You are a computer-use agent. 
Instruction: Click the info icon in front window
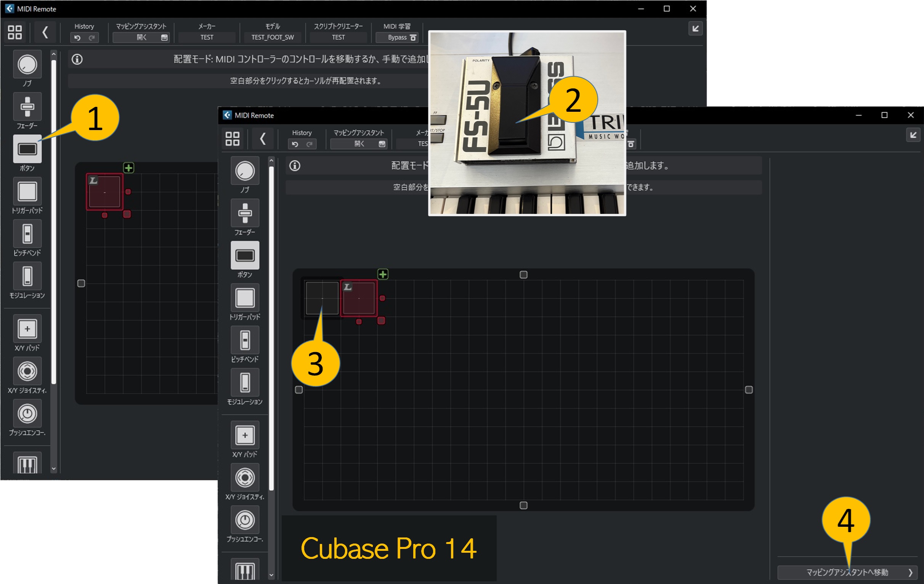pyautogui.click(x=295, y=166)
